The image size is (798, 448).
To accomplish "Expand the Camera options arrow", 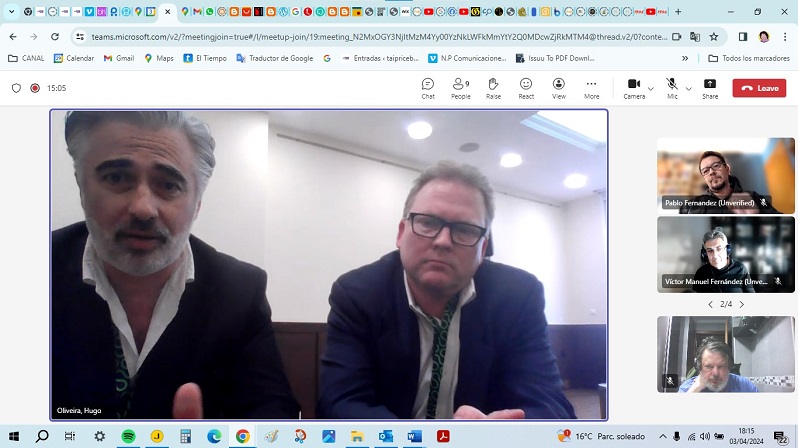I will coord(651,88).
